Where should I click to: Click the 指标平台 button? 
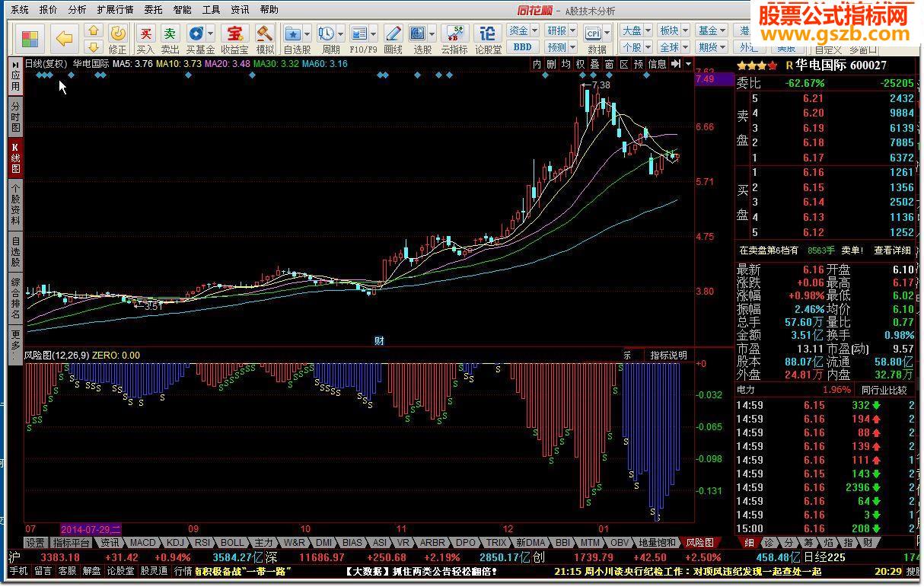tap(71, 543)
